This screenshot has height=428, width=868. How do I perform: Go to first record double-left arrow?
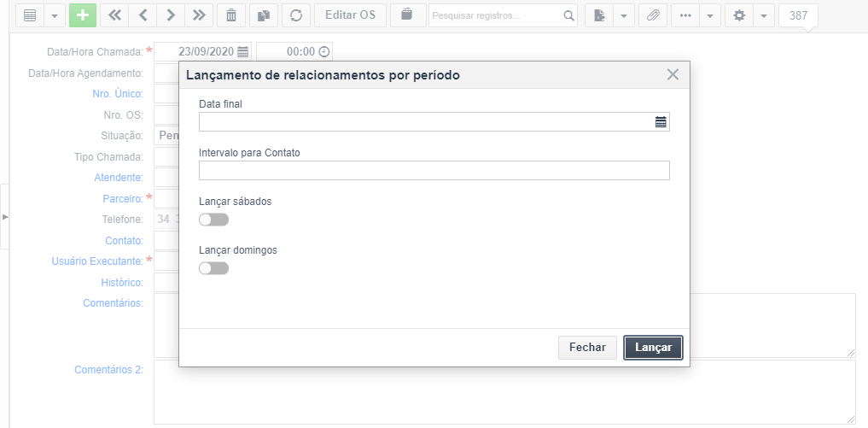coord(114,15)
